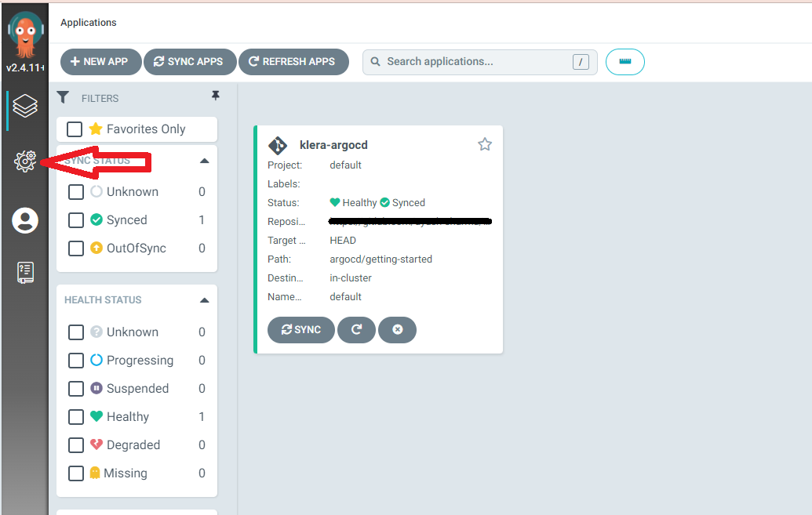
Task: Check the health status Unknown filter
Action: click(x=76, y=332)
